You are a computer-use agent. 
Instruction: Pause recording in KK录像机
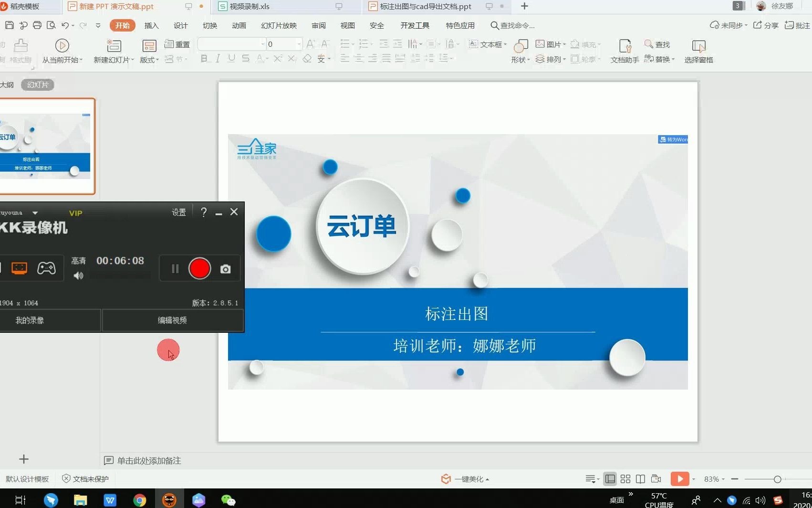click(x=175, y=268)
